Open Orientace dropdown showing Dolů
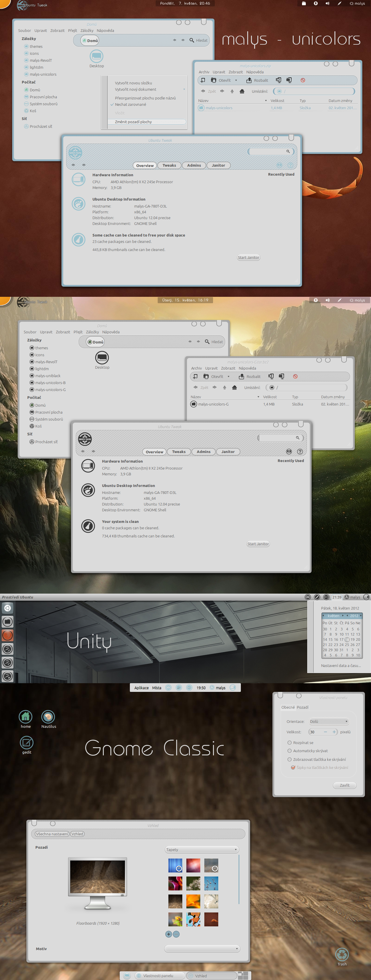 point(329,722)
